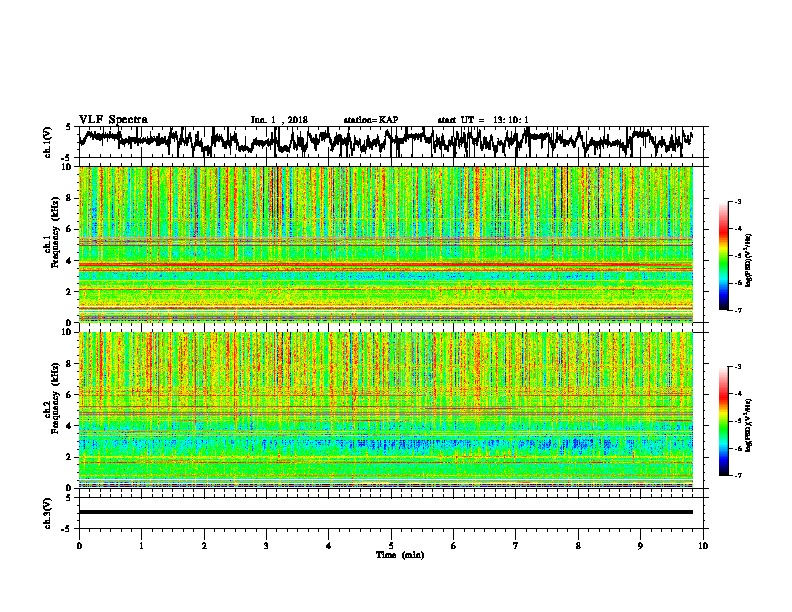
Task: Click the "-7" tick on the upper colorbar
Action: (x=738, y=310)
